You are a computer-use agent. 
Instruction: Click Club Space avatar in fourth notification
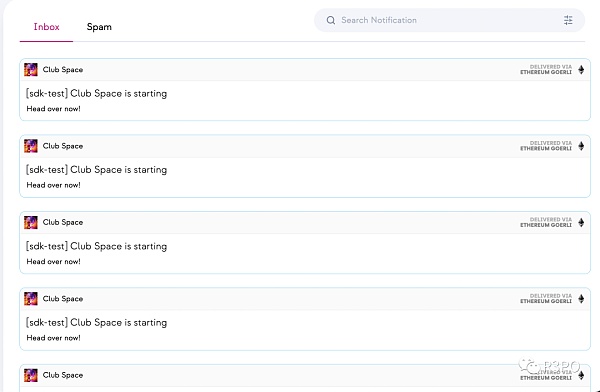click(x=31, y=299)
